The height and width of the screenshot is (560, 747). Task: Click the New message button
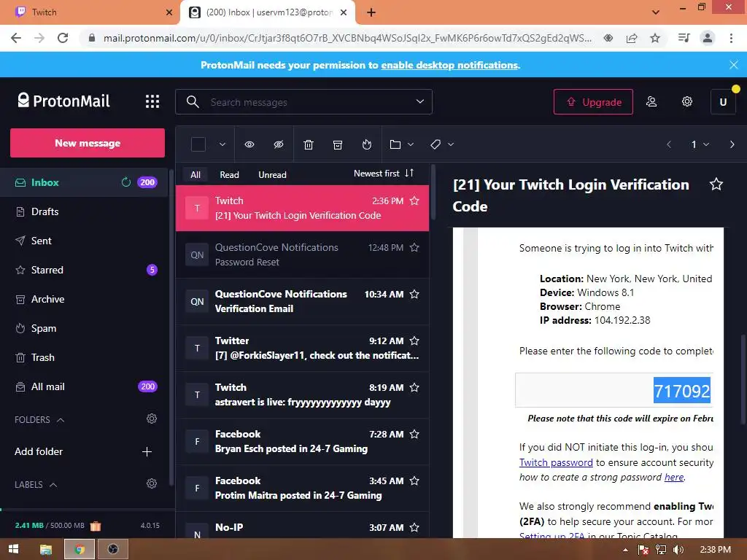click(x=88, y=143)
